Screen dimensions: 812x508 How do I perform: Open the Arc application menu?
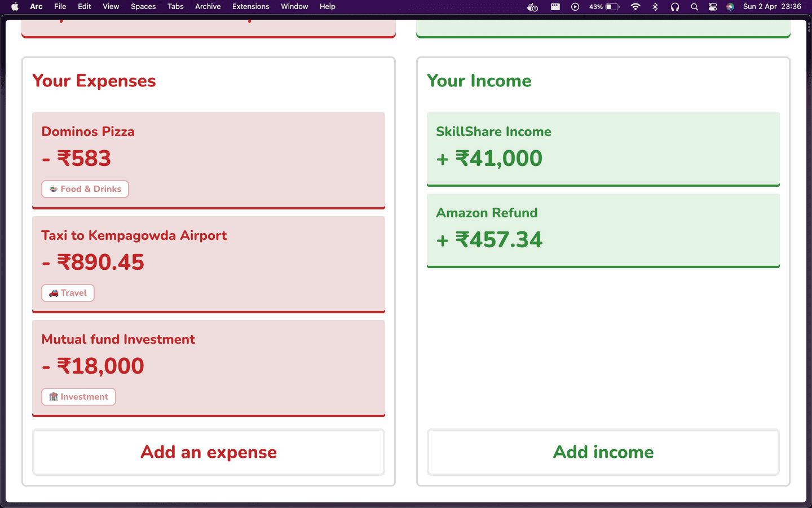coord(37,7)
